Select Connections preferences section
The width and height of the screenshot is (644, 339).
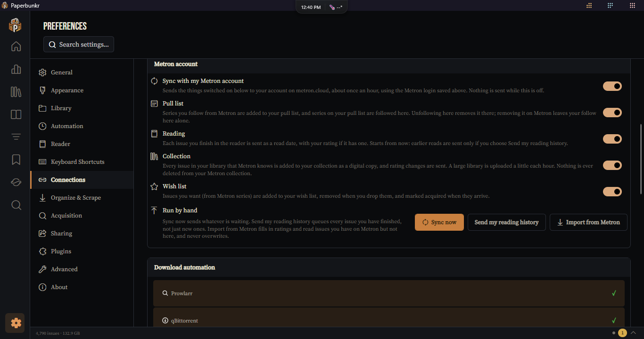[82, 180]
